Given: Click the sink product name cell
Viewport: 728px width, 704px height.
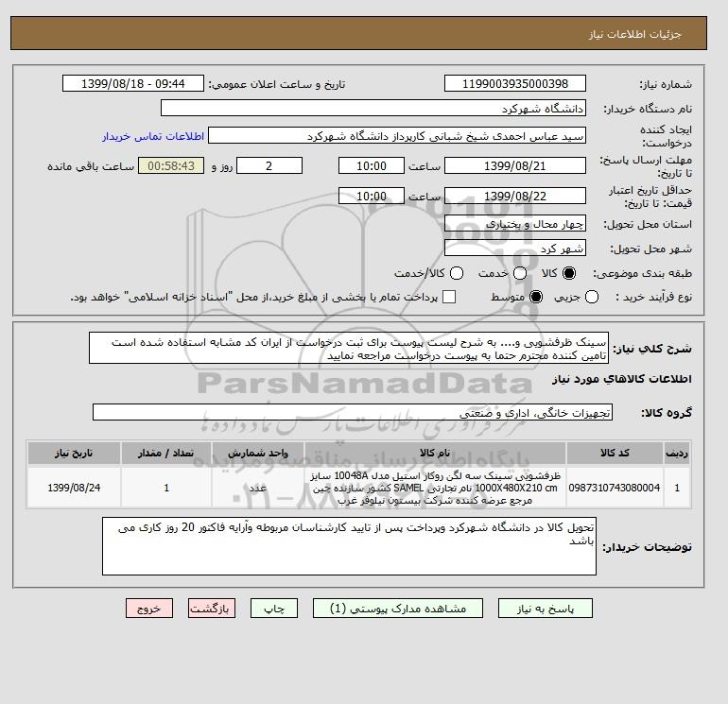Looking at the screenshot, I should click(435, 488).
